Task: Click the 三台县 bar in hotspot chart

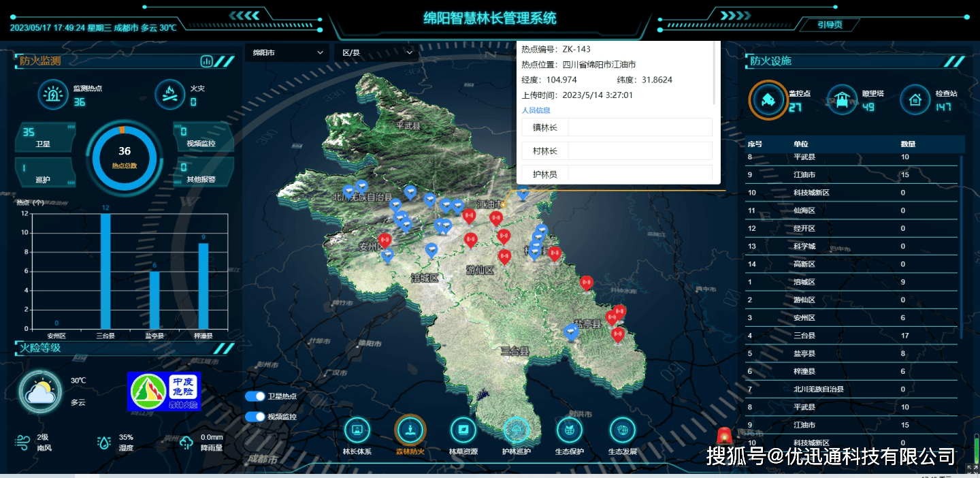Action: pyautogui.click(x=105, y=272)
